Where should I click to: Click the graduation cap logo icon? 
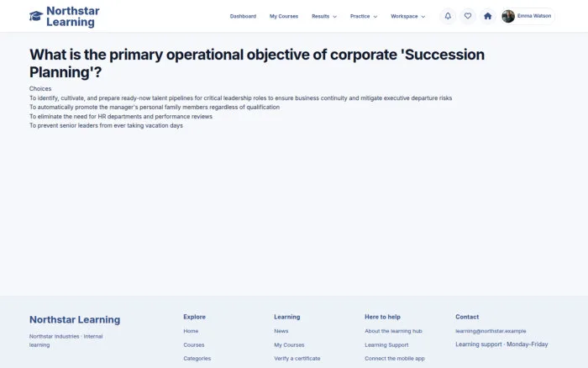36,16
